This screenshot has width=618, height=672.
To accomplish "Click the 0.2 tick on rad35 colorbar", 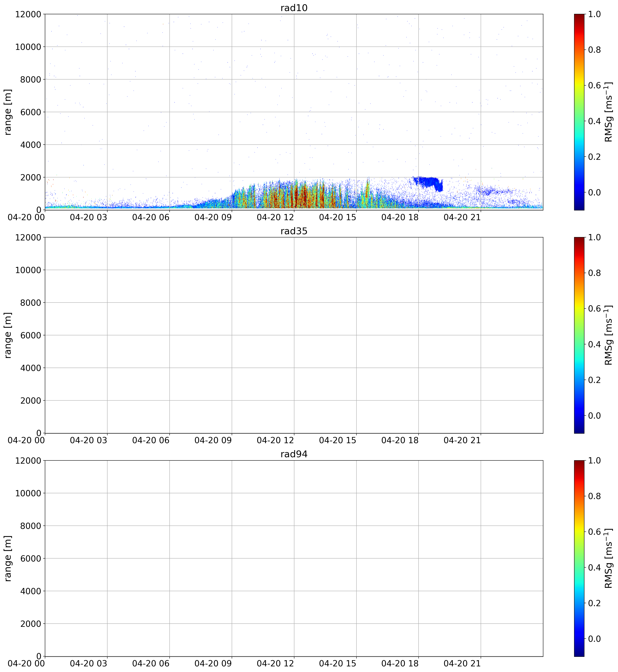I will 594,380.
